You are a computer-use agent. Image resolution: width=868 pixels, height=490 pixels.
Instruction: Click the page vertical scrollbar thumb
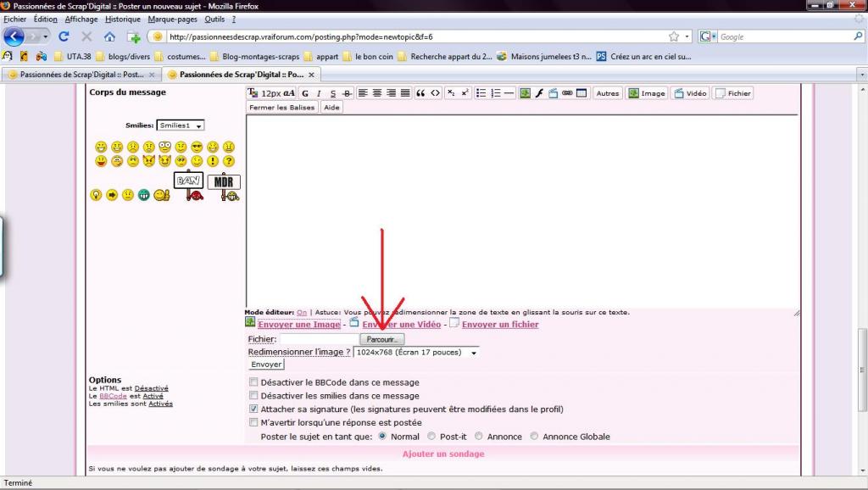click(x=862, y=370)
